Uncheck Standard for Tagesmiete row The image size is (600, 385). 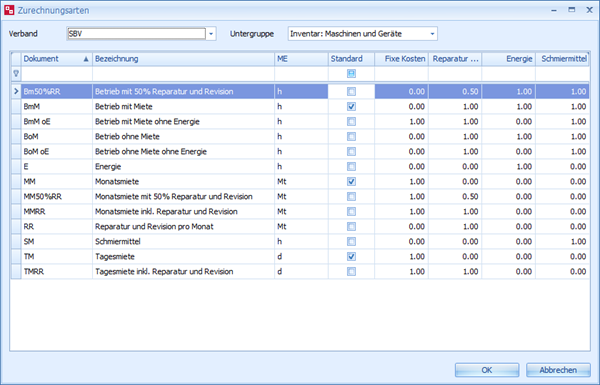pyautogui.click(x=351, y=256)
